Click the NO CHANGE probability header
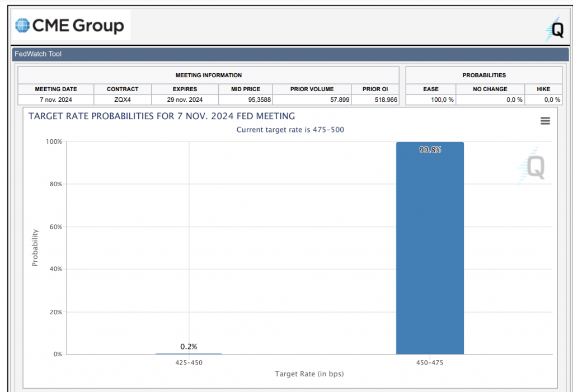 coord(490,89)
